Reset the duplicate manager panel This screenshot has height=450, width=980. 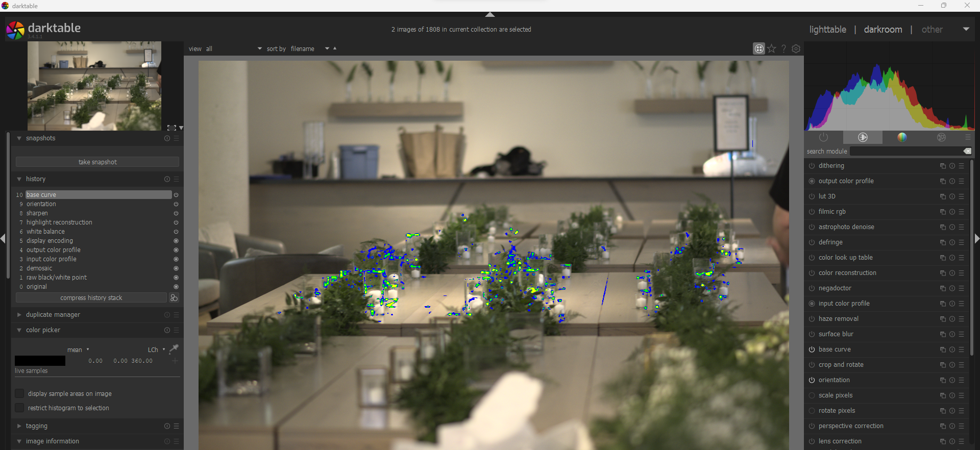coord(167,315)
